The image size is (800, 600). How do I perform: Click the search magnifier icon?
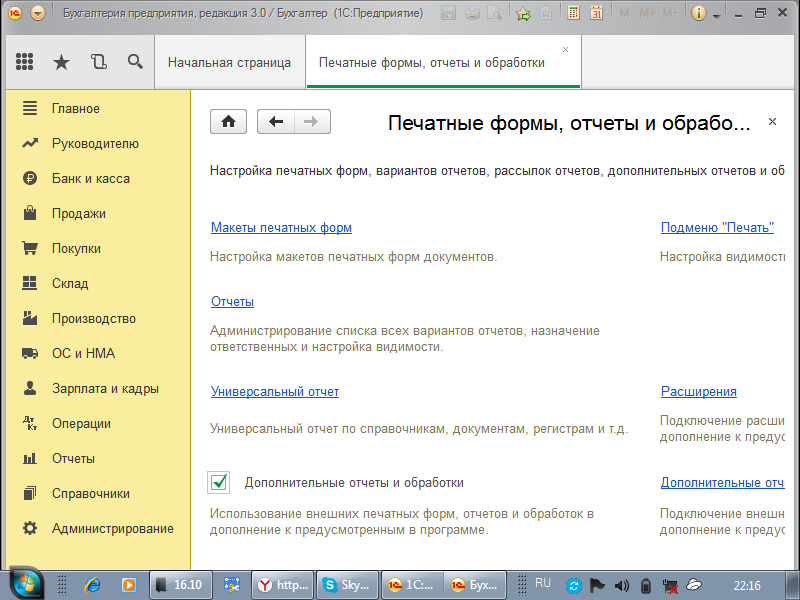click(135, 62)
